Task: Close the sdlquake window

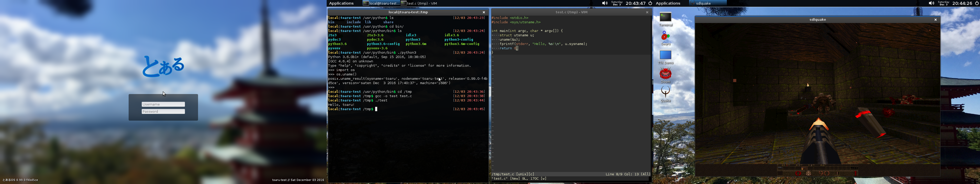Action: tap(935, 20)
